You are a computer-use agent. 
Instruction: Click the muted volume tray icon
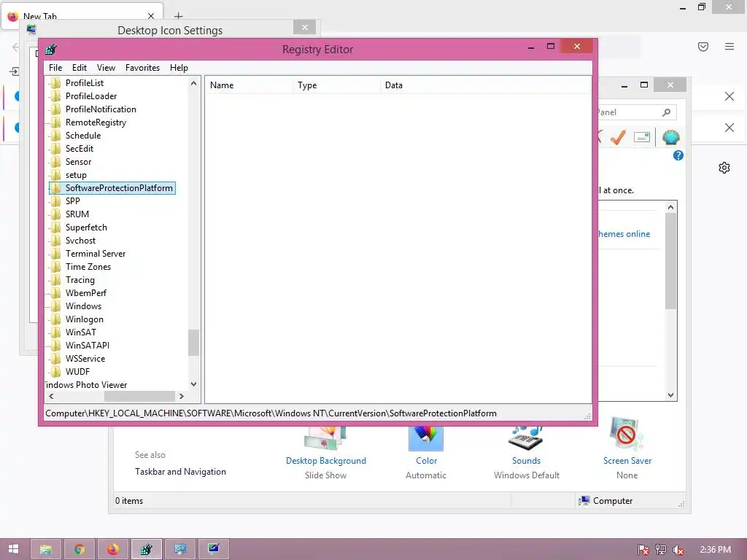678,550
